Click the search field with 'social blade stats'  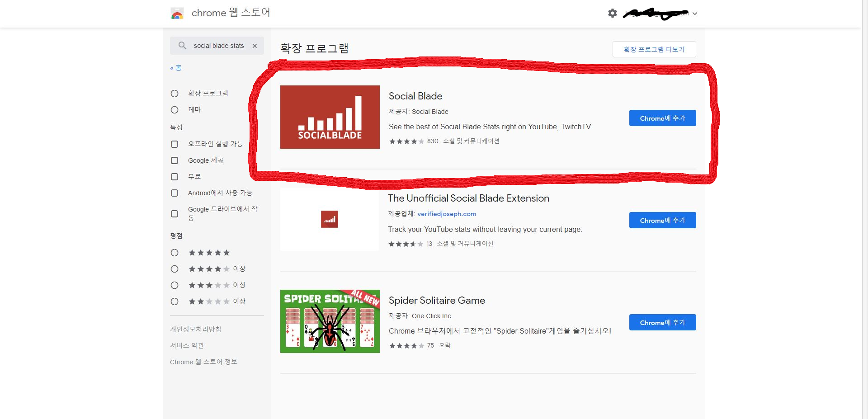217,46
